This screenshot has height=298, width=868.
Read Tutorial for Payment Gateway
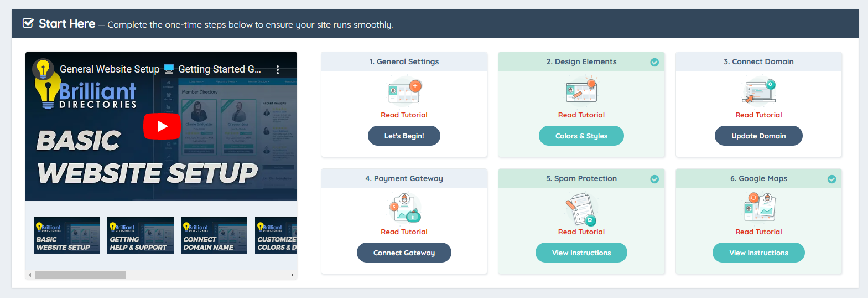pyautogui.click(x=404, y=232)
